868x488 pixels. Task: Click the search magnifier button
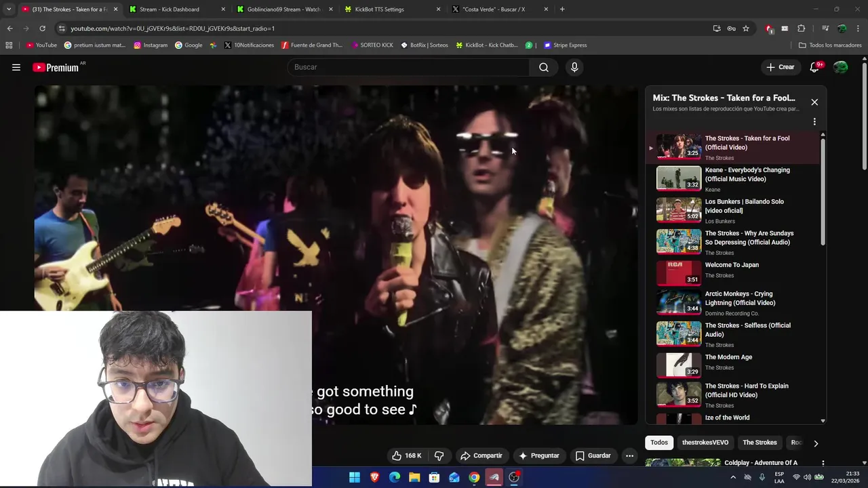tap(544, 67)
